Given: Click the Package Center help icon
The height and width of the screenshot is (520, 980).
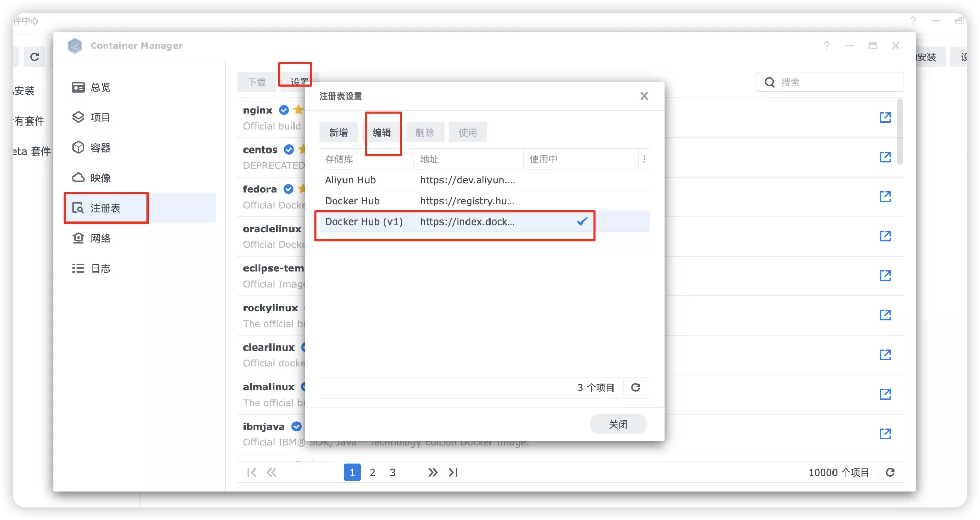Looking at the screenshot, I should coord(913,21).
